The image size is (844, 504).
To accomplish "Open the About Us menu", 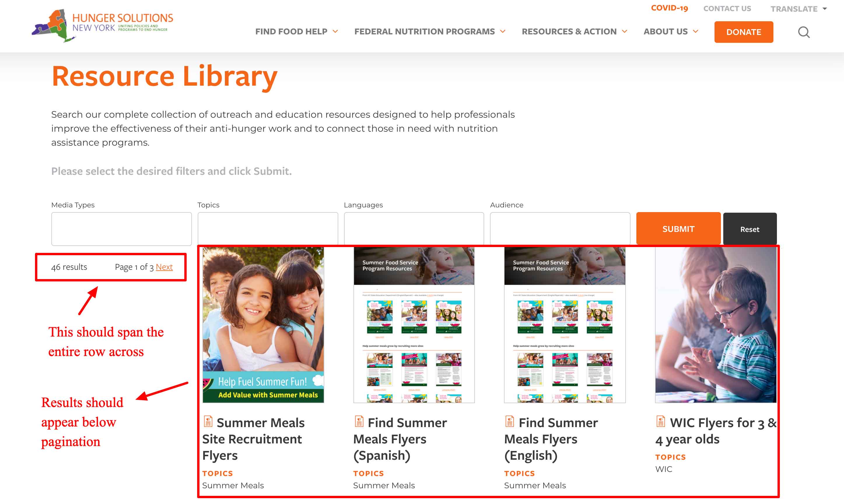I will pos(671,31).
